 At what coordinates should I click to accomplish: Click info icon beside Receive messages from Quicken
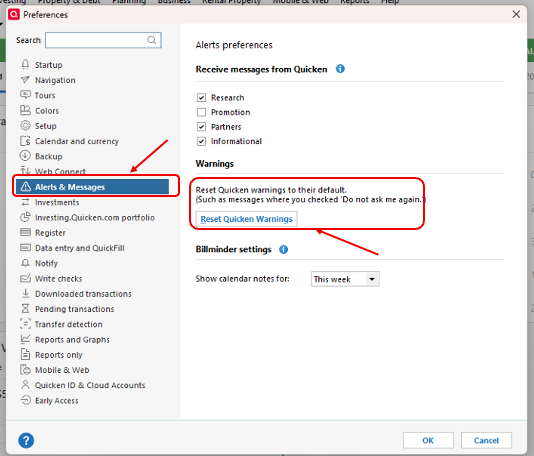tap(340, 69)
